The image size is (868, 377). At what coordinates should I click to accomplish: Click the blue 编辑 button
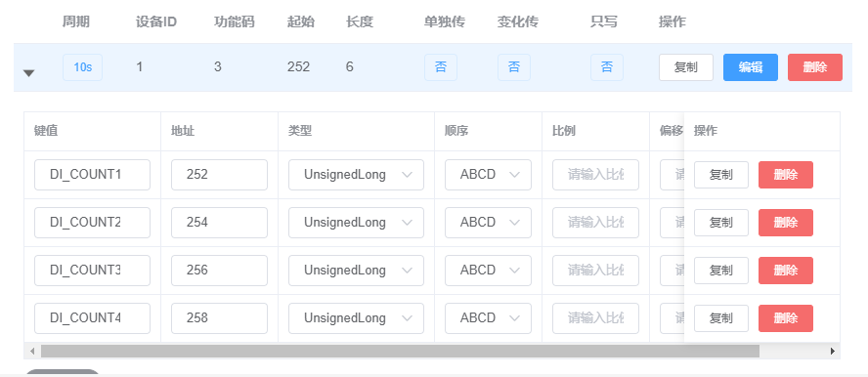[x=751, y=67]
